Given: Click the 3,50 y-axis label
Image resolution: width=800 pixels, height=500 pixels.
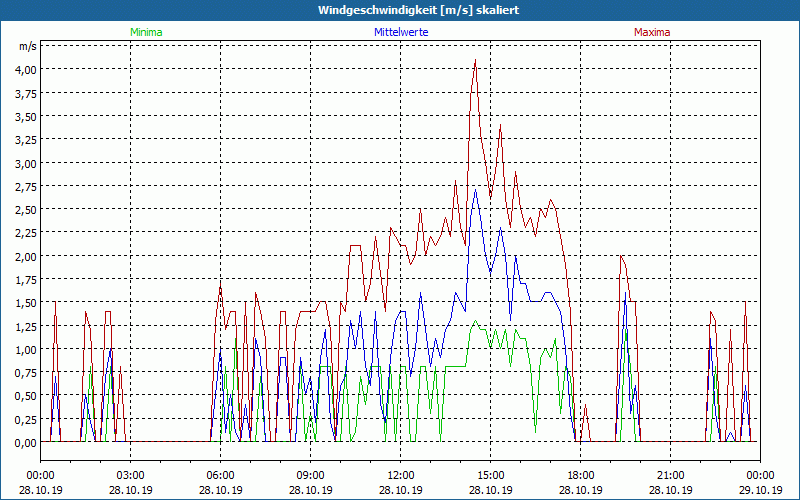Looking at the screenshot, I should (25, 117).
